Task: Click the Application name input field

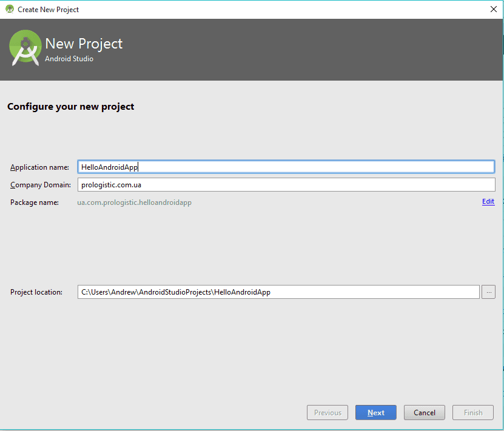Action: pos(286,167)
